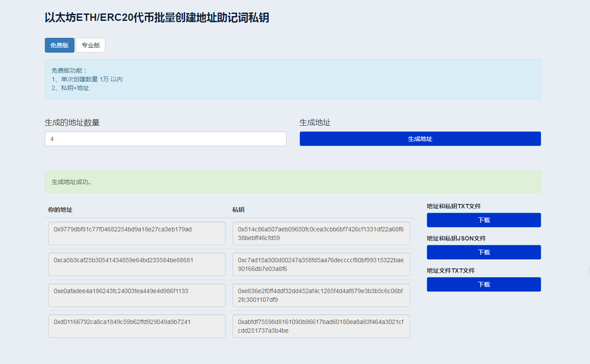
Task: Select private key field starting 0xe836e2f0
Action: click(x=321, y=295)
